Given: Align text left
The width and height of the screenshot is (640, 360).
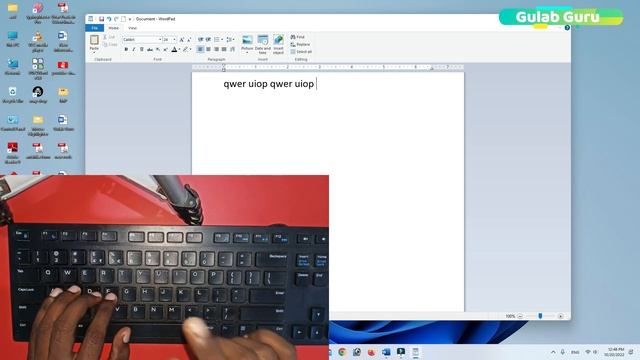Looking at the screenshot, I should click(x=200, y=49).
